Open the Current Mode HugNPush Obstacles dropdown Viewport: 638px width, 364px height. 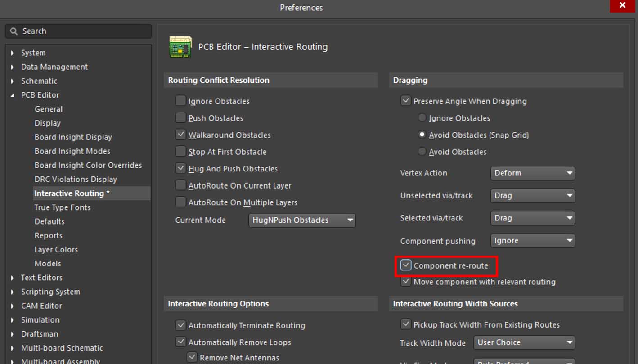point(302,220)
